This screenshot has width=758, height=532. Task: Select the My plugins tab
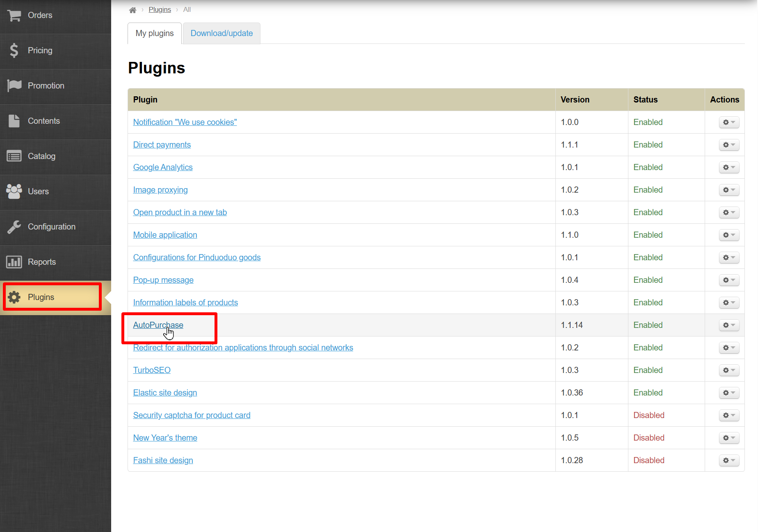(x=155, y=33)
